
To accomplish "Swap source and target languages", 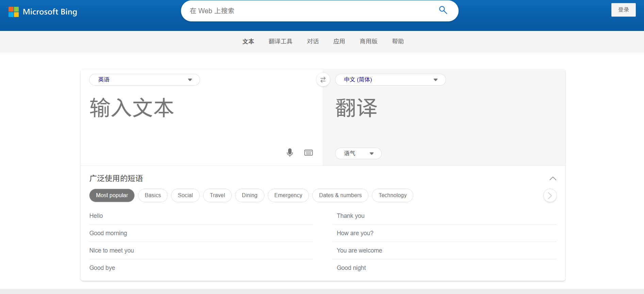I will [x=323, y=80].
